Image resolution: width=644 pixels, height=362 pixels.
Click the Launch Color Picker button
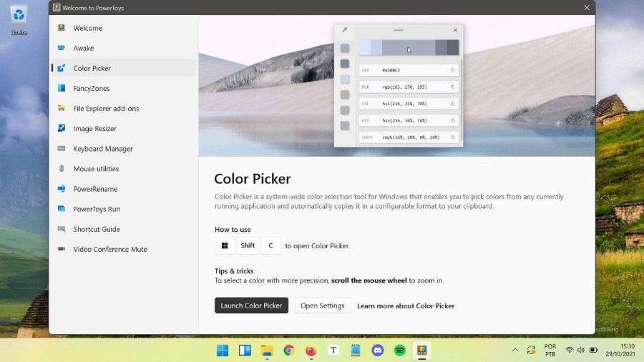point(251,305)
